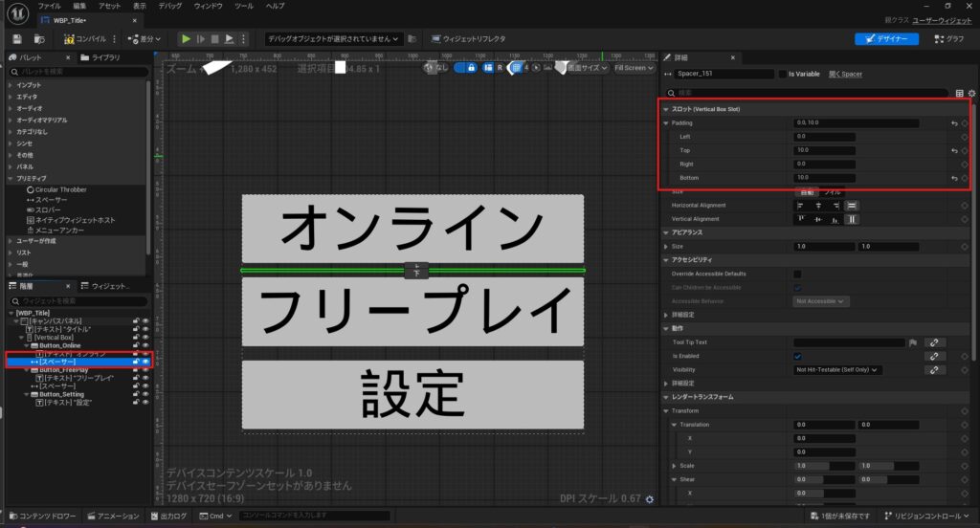Switch to デザイナー designer mode

[x=886, y=39]
